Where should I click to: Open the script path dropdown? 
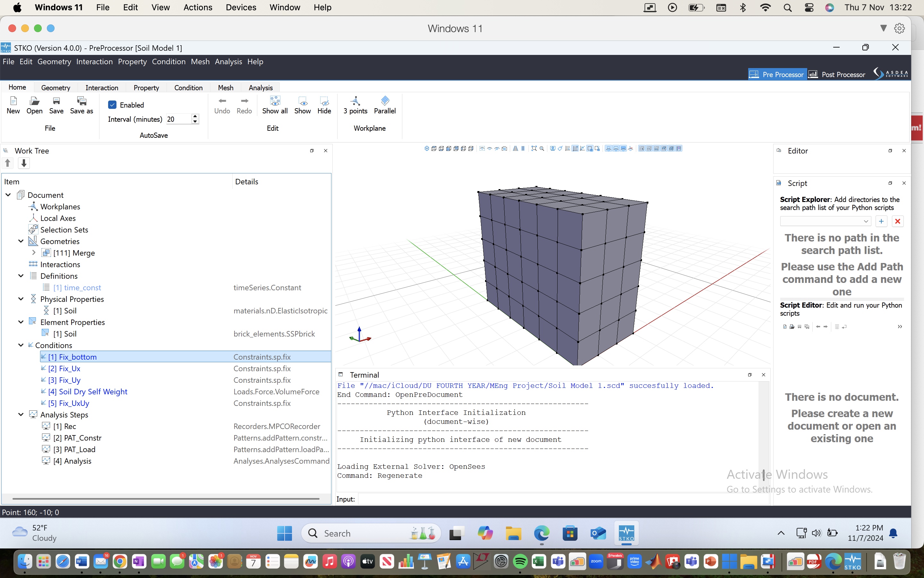coord(866,221)
